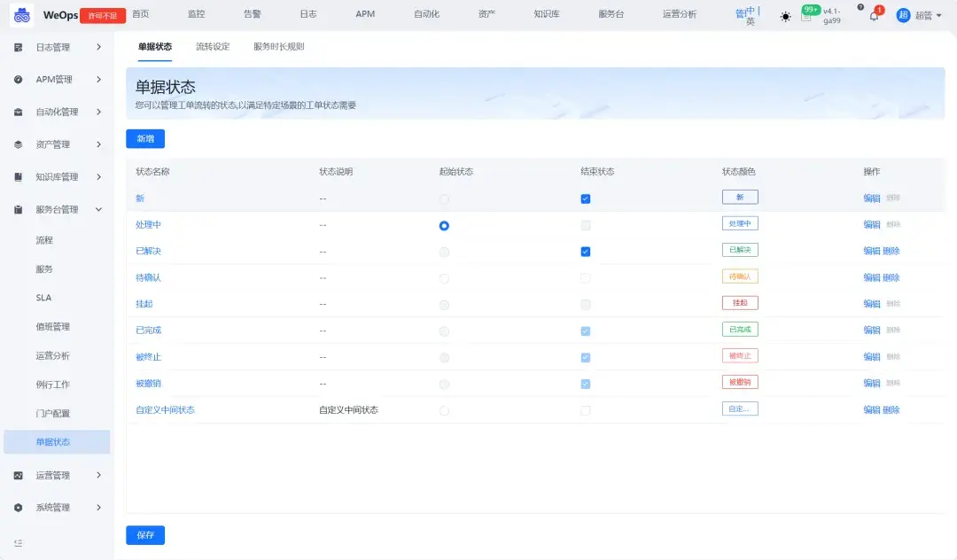
Task: Click 编辑 for 处理中 row
Action: pyautogui.click(x=872, y=224)
